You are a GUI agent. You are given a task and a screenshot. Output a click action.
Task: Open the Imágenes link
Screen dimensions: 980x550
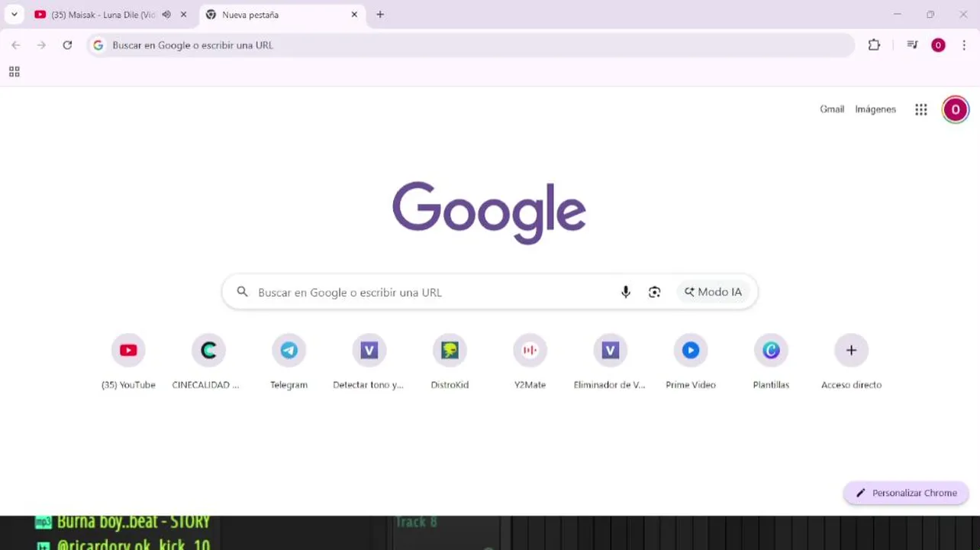(875, 109)
